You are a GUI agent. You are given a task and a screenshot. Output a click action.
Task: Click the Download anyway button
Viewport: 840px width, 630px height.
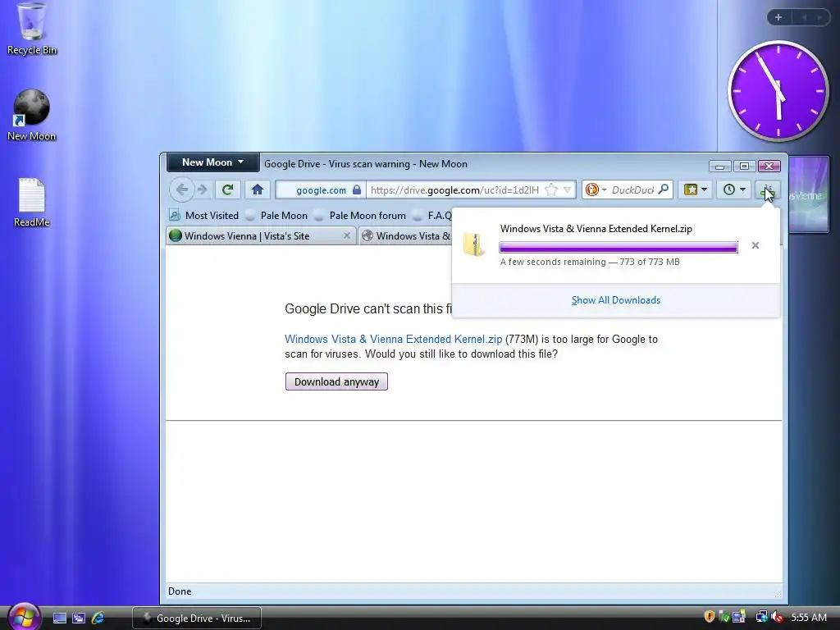(x=336, y=381)
